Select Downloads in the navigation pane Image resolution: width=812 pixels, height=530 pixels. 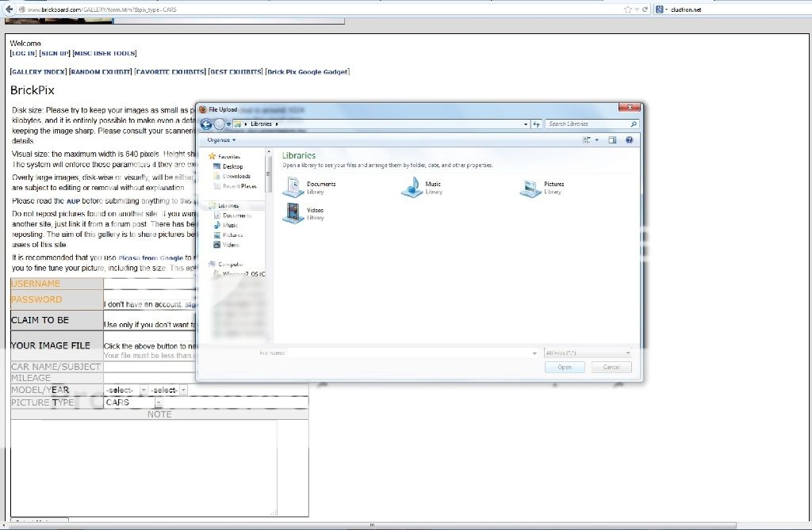click(236, 176)
